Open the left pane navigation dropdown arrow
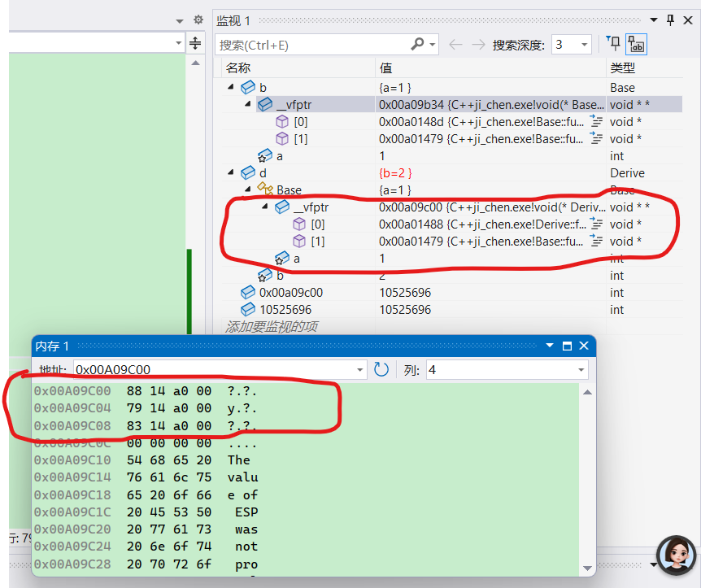 (179, 43)
